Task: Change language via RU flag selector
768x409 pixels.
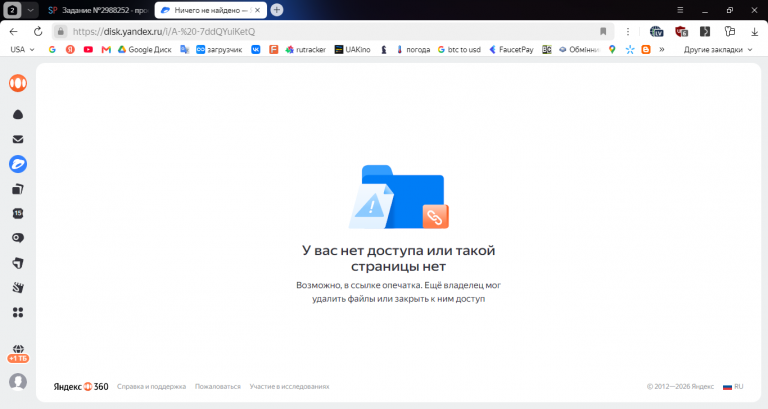Action: click(x=733, y=386)
